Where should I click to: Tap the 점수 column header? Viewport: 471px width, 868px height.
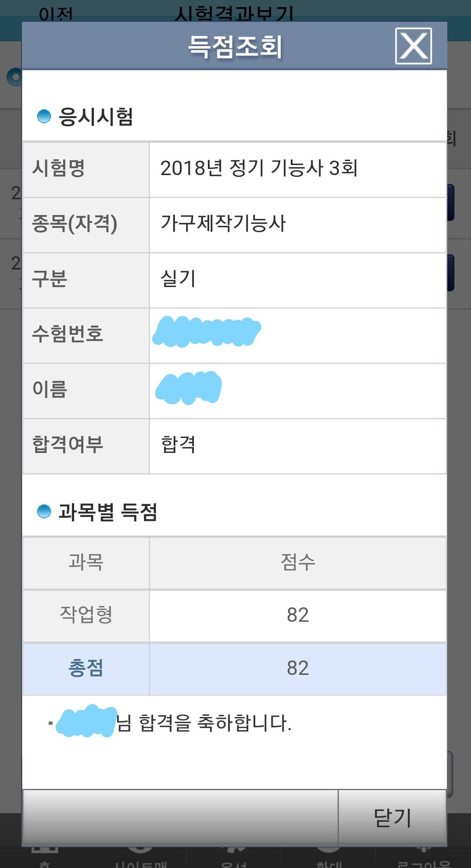(297, 562)
